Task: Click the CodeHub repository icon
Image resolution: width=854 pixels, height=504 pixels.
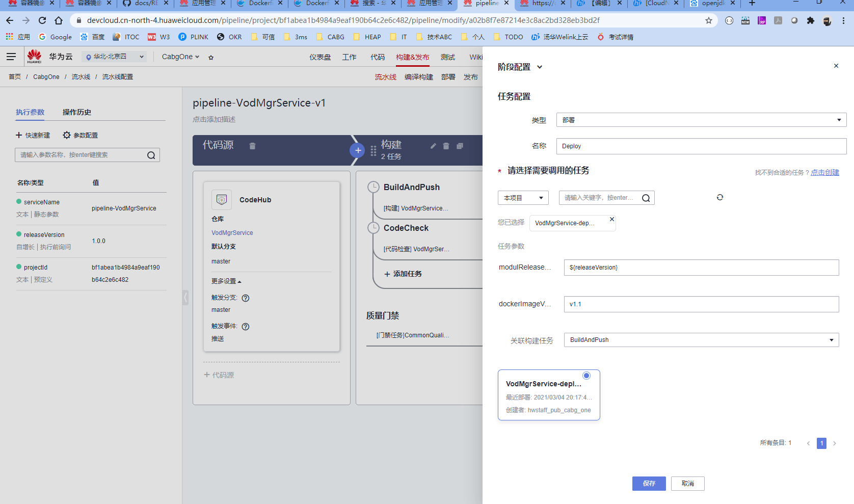Action: click(222, 200)
